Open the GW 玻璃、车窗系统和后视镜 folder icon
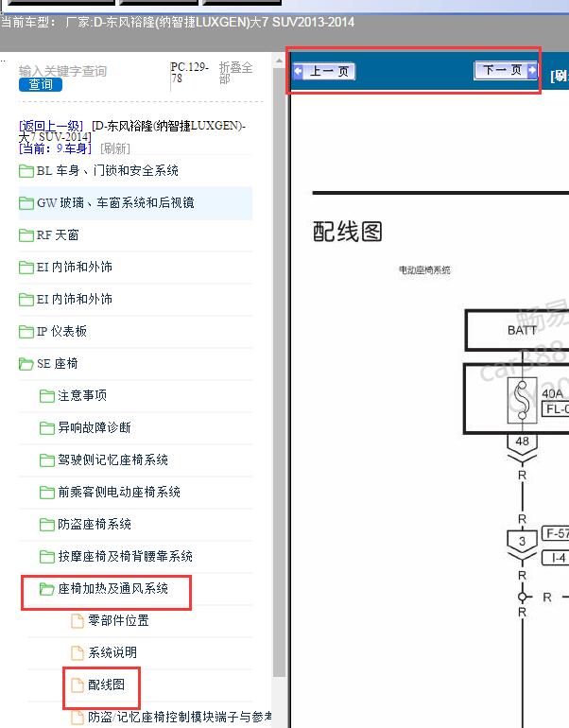 (x=26, y=203)
